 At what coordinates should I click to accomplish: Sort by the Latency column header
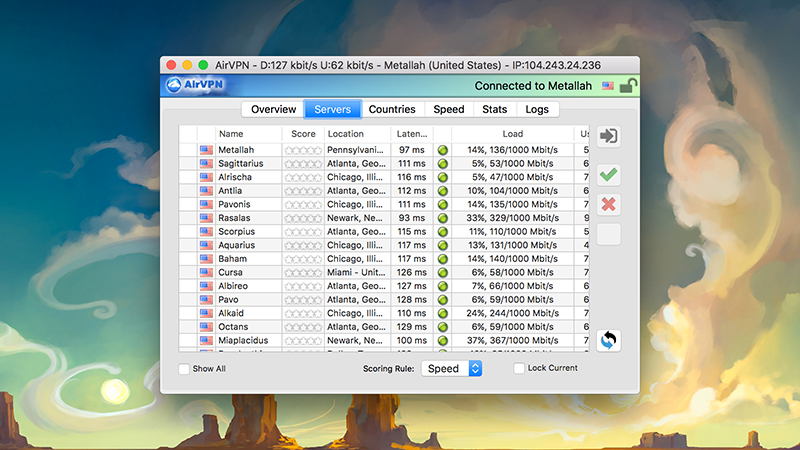[x=412, y=134]
